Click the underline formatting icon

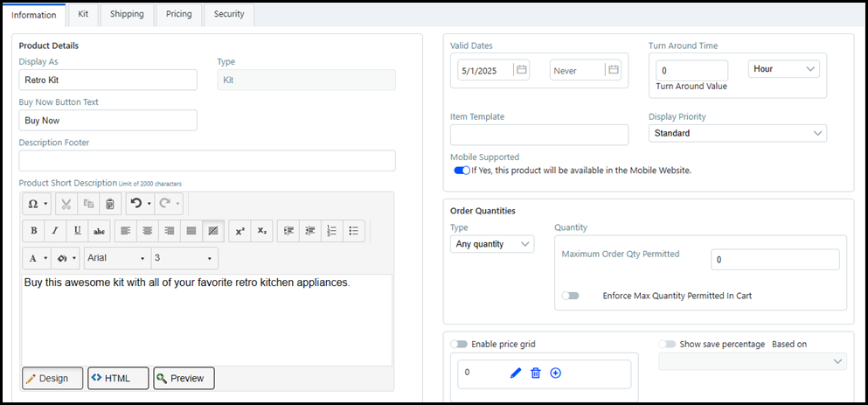77,231
